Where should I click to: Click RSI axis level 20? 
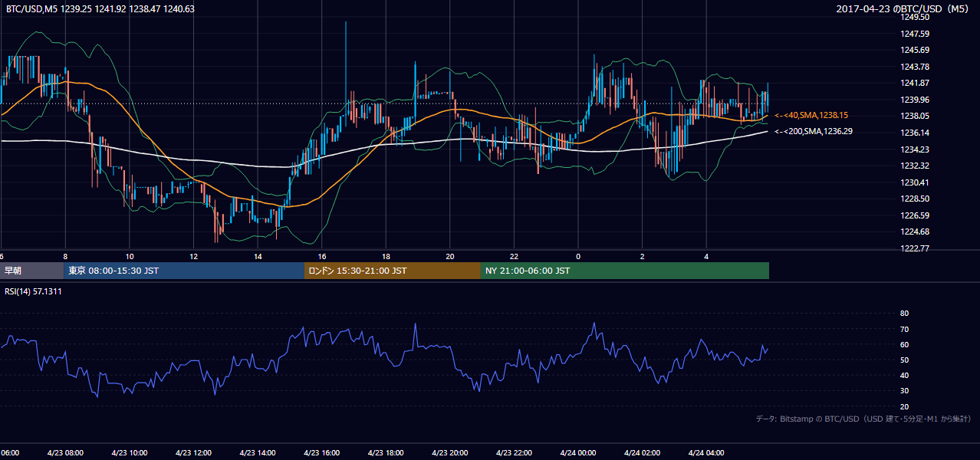click(x=904, y=406)
